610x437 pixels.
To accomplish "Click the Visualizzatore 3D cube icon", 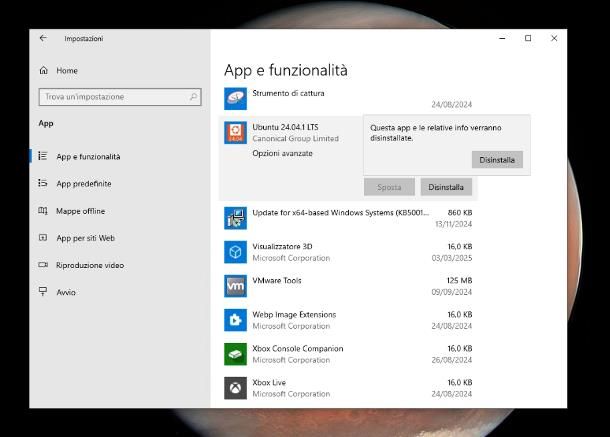I will tap(235, 252).
